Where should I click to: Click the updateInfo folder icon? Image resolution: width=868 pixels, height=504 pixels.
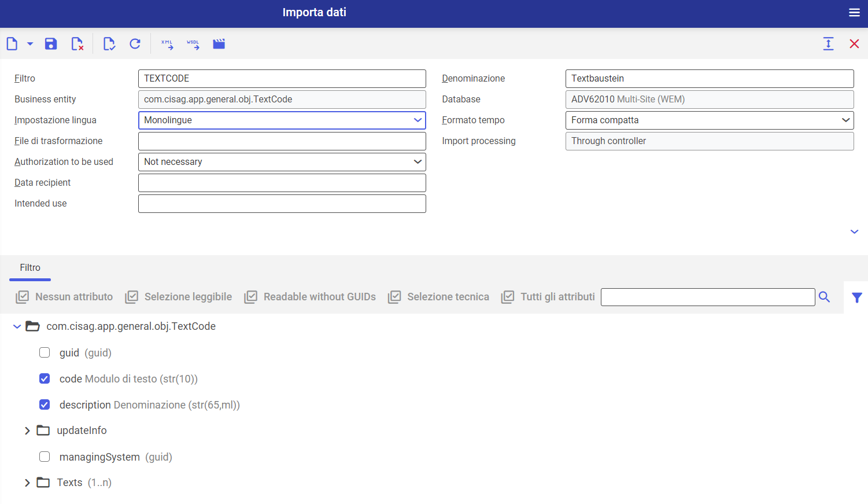[x=43, y=431]
